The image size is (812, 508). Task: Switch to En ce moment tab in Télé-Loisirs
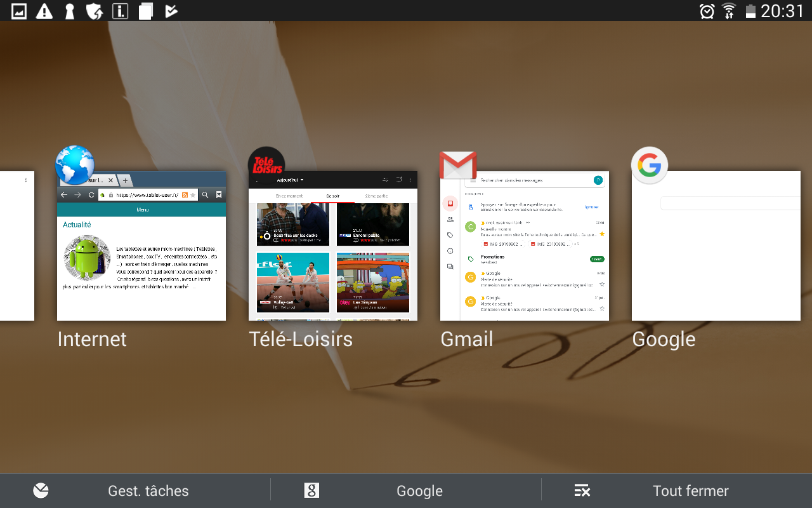[x=289, y=196]
